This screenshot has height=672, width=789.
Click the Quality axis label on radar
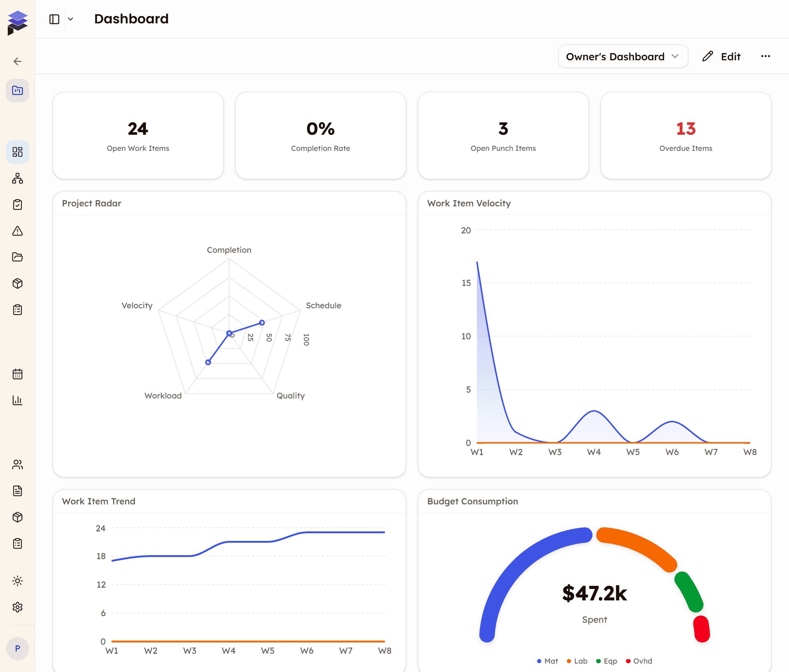pyautogui.click(x=290, y=396)
